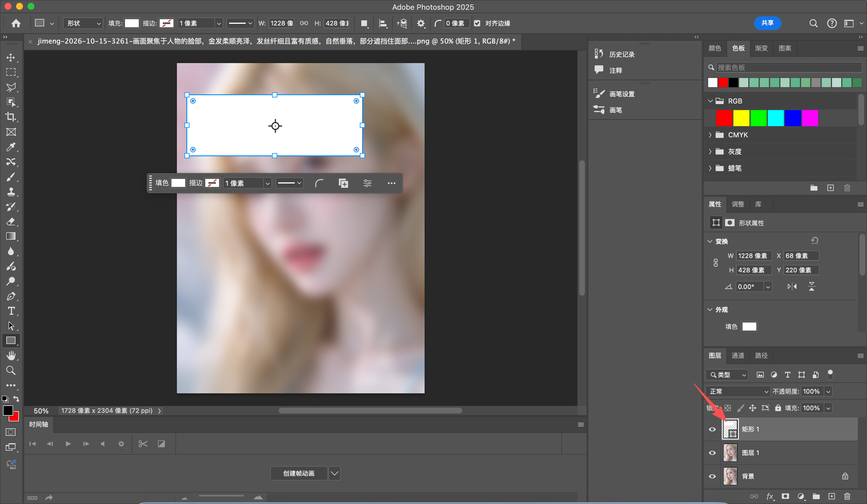Toggle width-height link in Properties
Screen dimensions: 867x504
pos(716,263)
